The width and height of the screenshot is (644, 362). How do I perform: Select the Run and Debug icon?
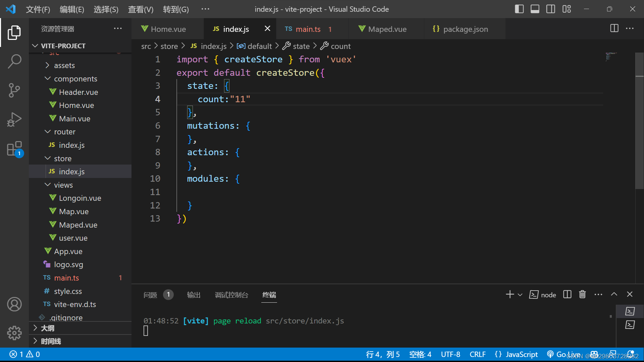(14, 119)
